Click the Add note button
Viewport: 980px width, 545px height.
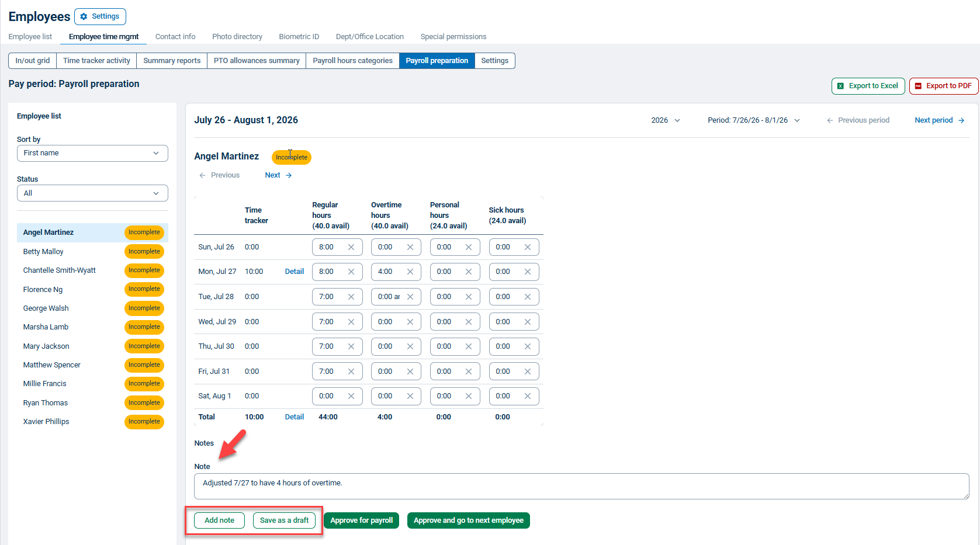point(219,520)
